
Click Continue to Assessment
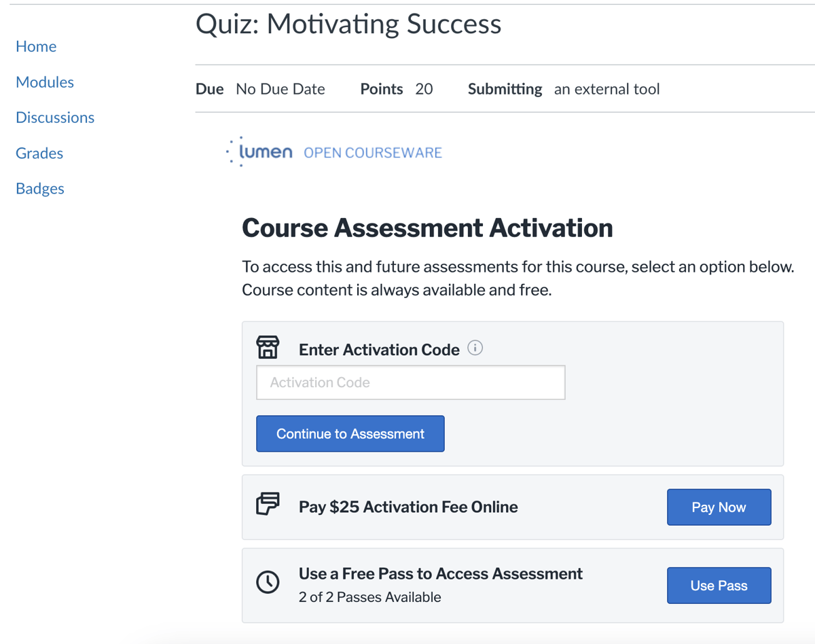(350, 433)
